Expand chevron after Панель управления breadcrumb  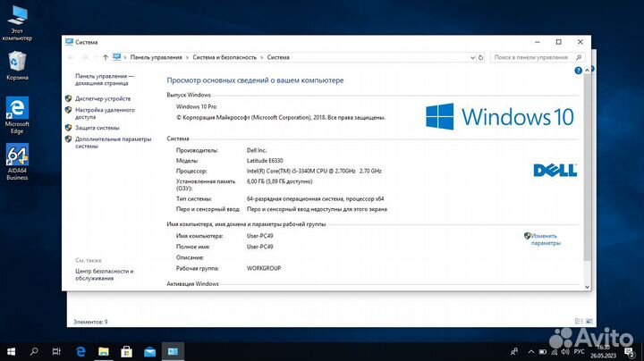tap(187, 57)
